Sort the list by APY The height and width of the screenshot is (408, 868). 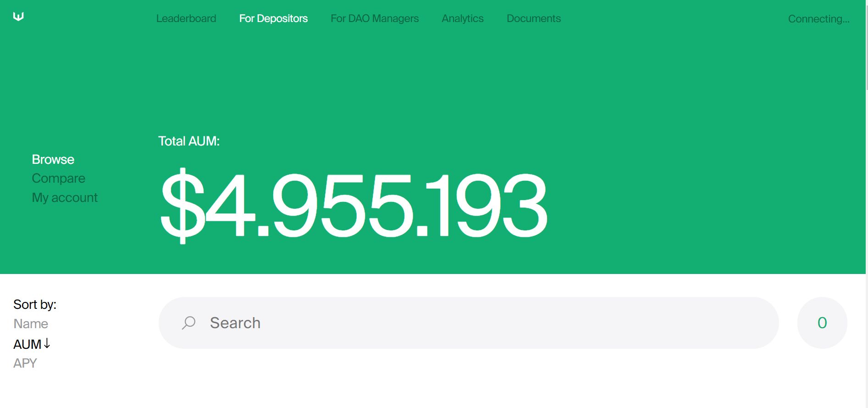(x=25, y=363)
